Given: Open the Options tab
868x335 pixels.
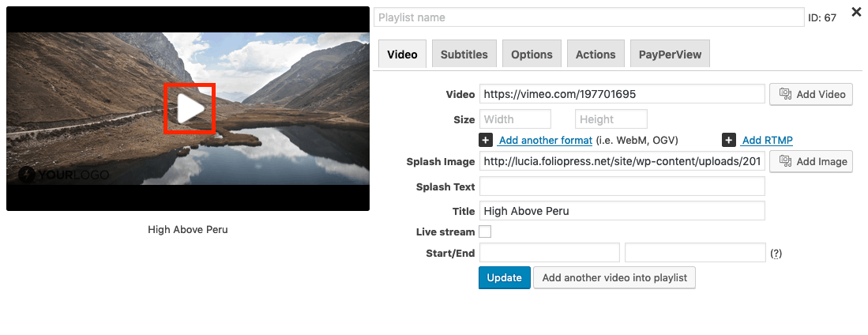Looking at the screenshot, I should coord(532,55).
